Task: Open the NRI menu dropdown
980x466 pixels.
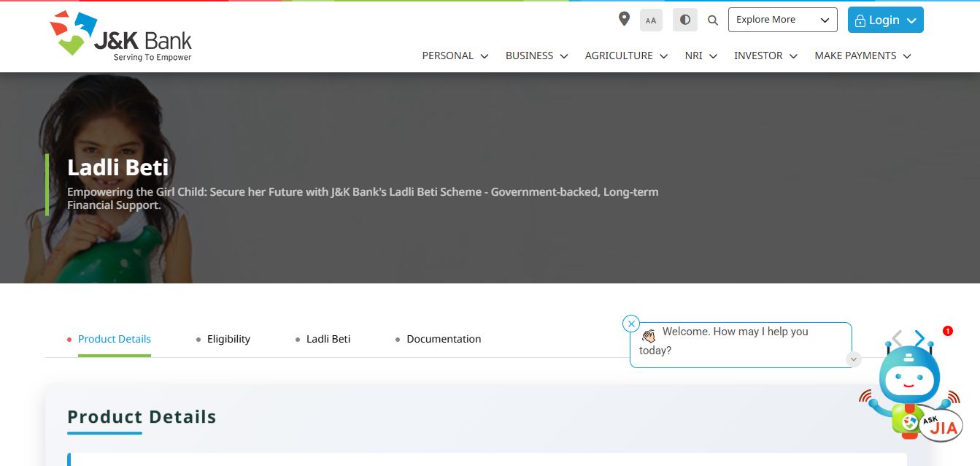Action: click(701, 56)
